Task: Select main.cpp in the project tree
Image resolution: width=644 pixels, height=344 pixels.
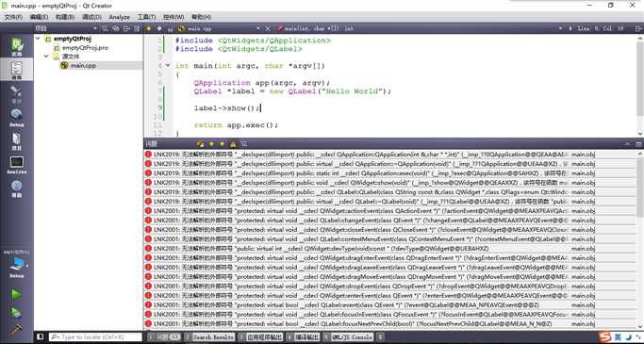Action: [83, 65]
